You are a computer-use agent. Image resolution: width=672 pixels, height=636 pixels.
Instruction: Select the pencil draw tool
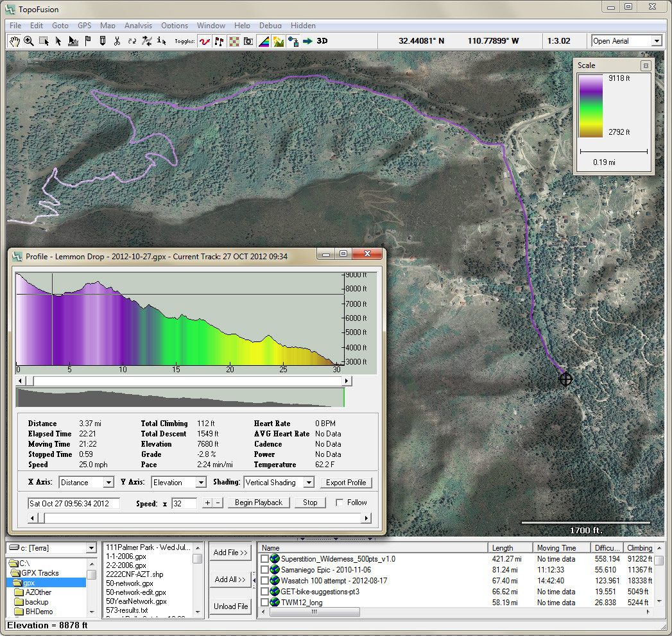(x=103, y=41)
